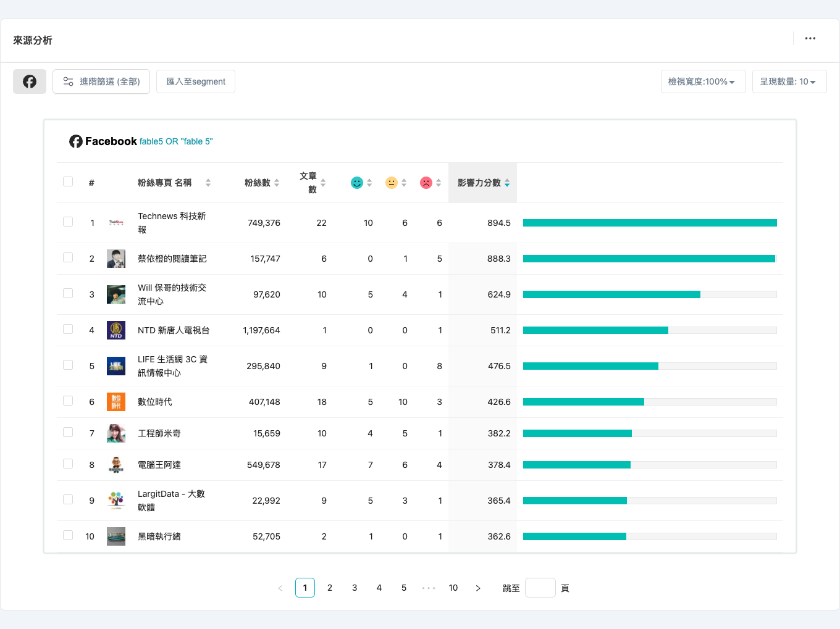
Task: Go to page 3
Action: tap(355, 588)
